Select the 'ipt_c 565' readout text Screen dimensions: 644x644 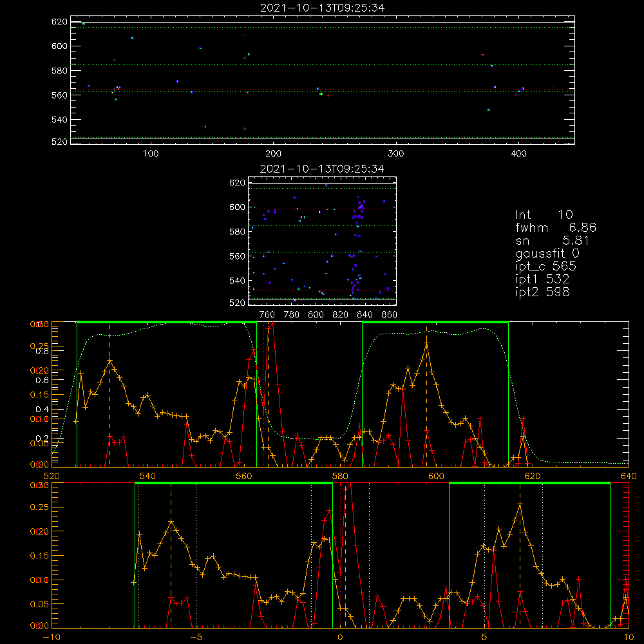coord(546,267)
